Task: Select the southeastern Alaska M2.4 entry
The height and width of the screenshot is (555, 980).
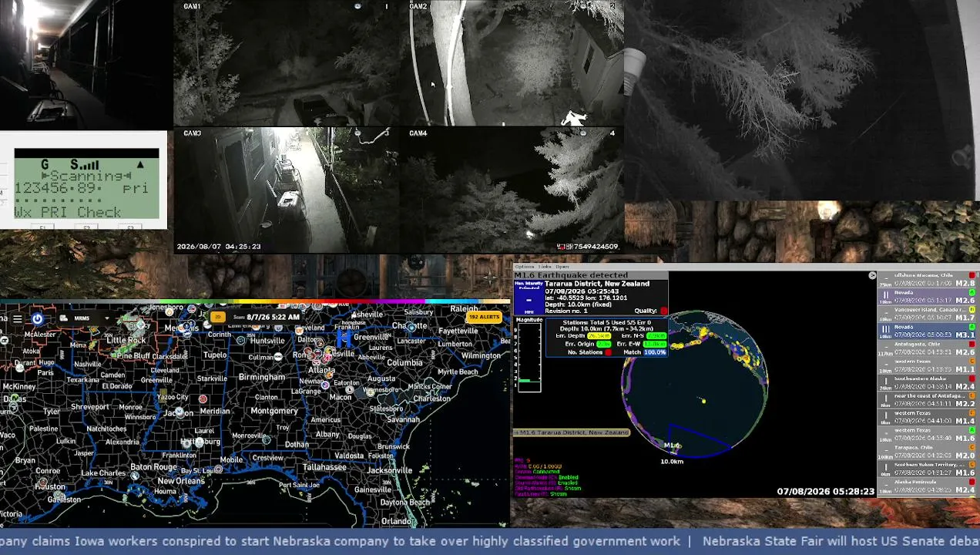Action: 927,382
